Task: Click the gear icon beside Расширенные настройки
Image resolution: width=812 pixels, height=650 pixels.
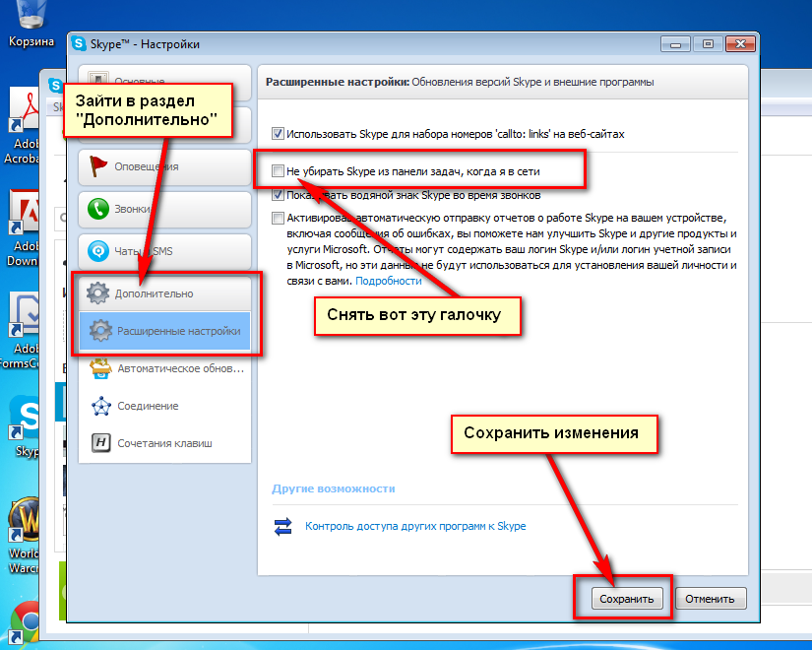Action: 100,331
